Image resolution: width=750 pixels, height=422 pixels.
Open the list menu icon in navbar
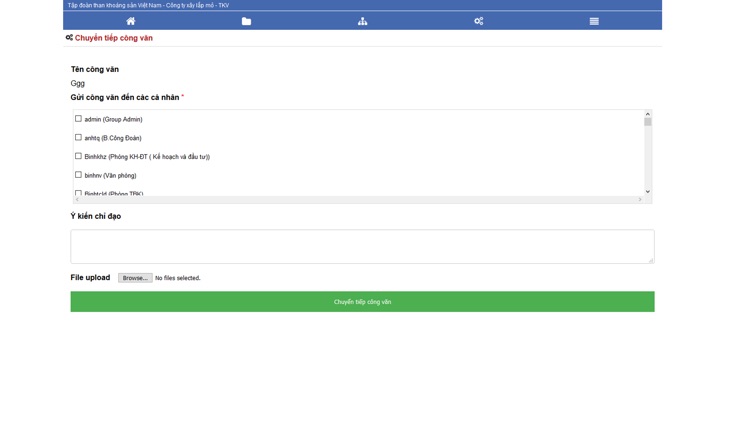[594, 21]
